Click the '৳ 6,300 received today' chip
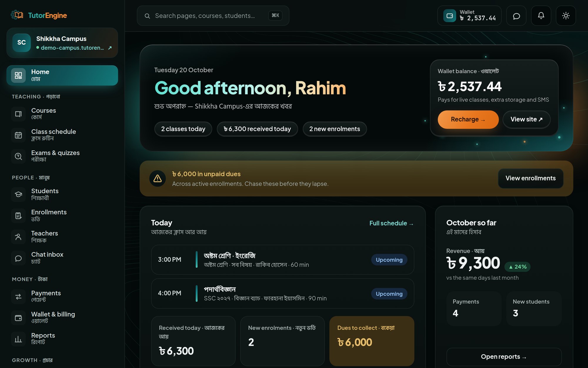The image size is (588, 368). point(257,129)
